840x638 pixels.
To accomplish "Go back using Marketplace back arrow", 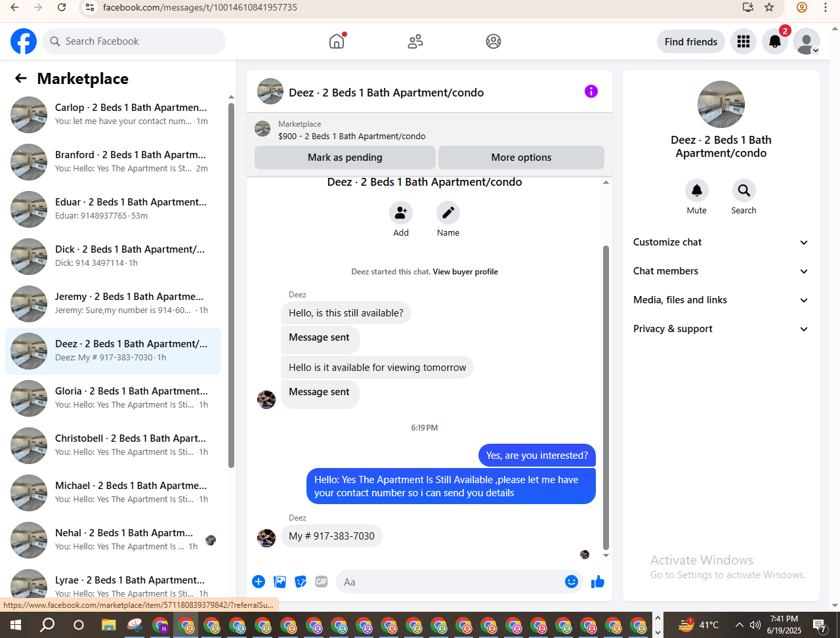I will coord(21,79).
